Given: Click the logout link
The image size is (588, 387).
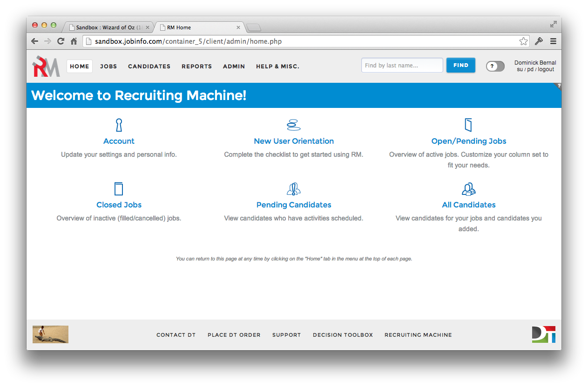Looking at the screenshot, I should [x=546, y=69].
